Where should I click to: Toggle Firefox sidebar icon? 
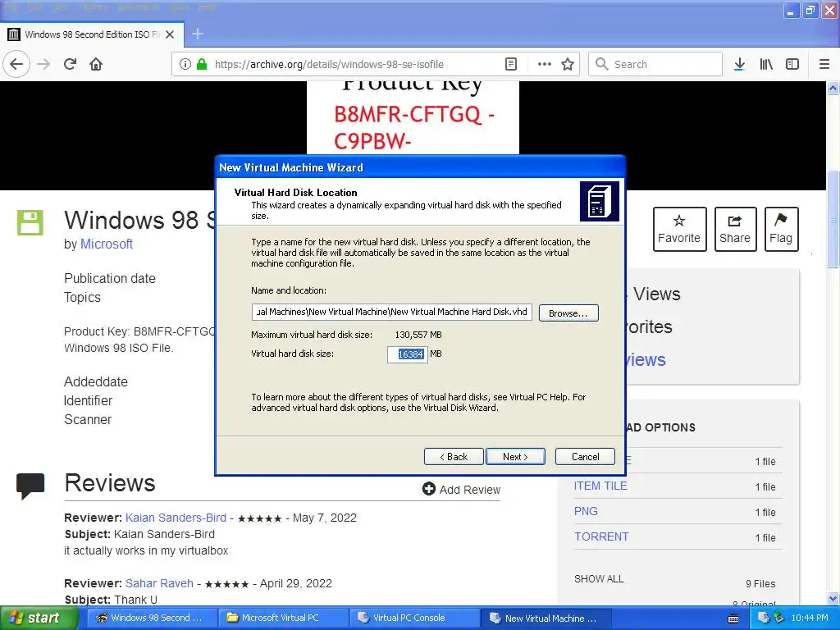792,64
